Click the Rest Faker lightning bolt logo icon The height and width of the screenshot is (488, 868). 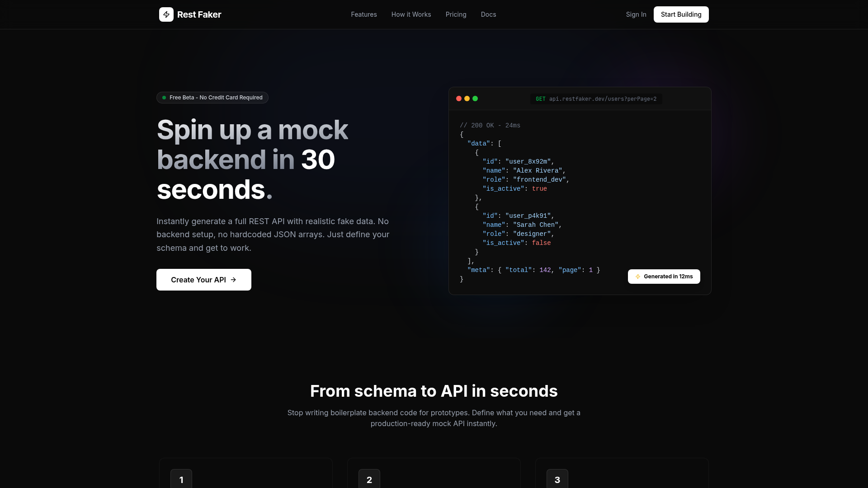click(x=166, y=14)
